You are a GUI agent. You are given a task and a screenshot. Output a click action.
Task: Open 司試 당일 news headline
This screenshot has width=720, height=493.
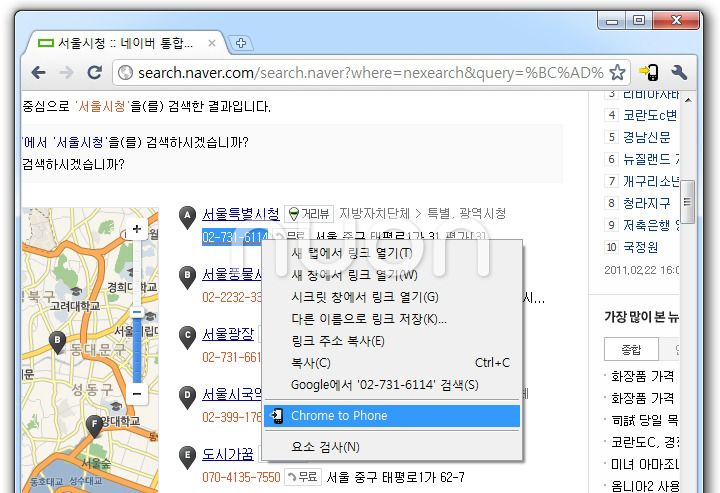[644, 420]
